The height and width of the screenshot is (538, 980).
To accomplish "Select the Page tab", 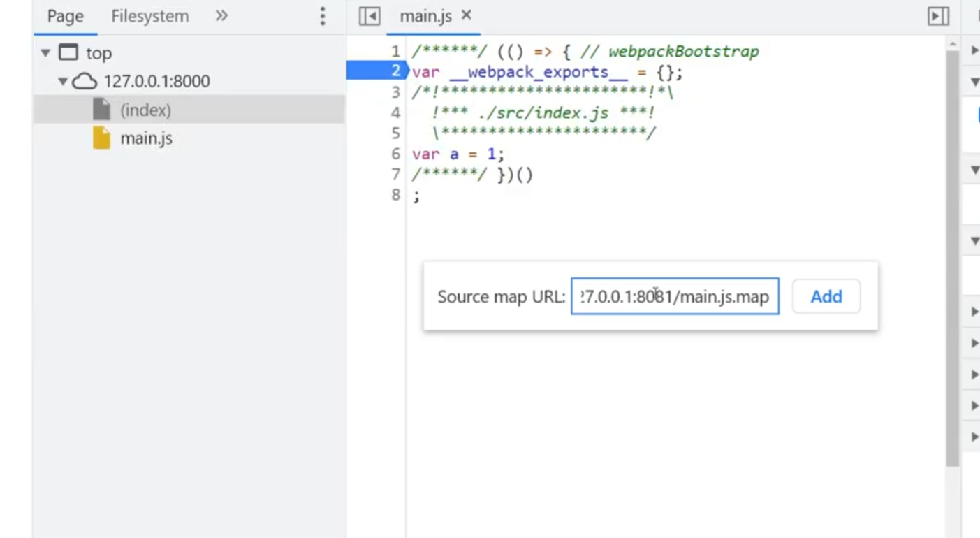I will [x=65, y=16].
